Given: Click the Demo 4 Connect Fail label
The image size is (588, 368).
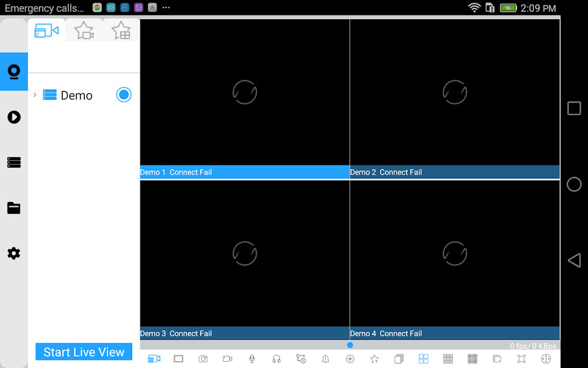Looking at the screenshot, I should tap(386, 333).
